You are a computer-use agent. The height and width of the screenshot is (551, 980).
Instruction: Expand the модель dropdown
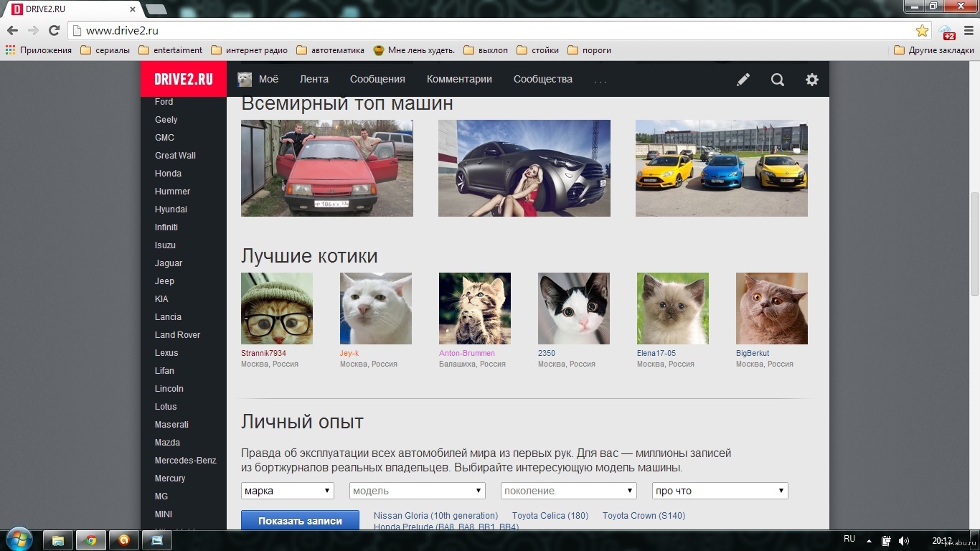click(x=418, y=491)
